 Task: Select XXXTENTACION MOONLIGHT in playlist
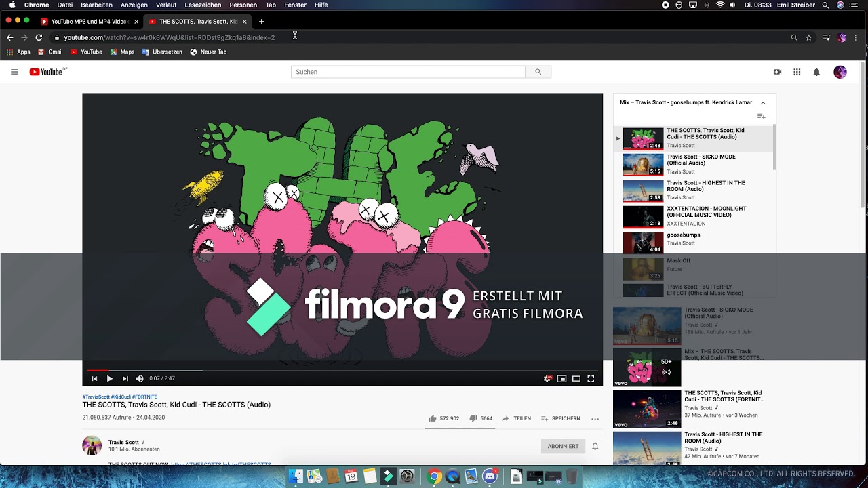692,216
